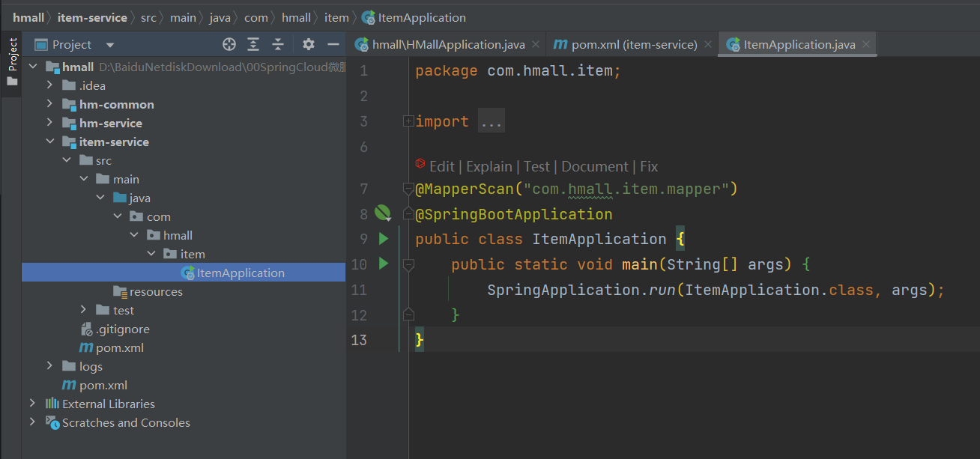Expand the test folder
Screen dimensions: 980x459
click(x=83, y=310)
